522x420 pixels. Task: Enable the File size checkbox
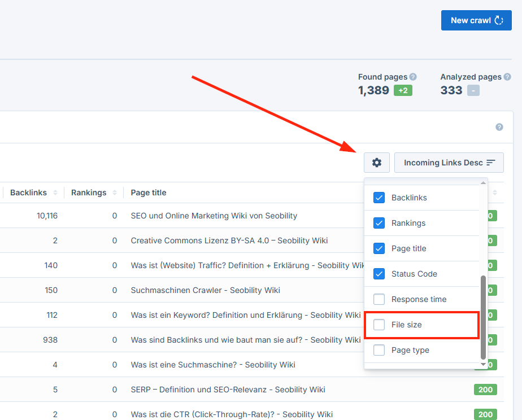point(379,325)
